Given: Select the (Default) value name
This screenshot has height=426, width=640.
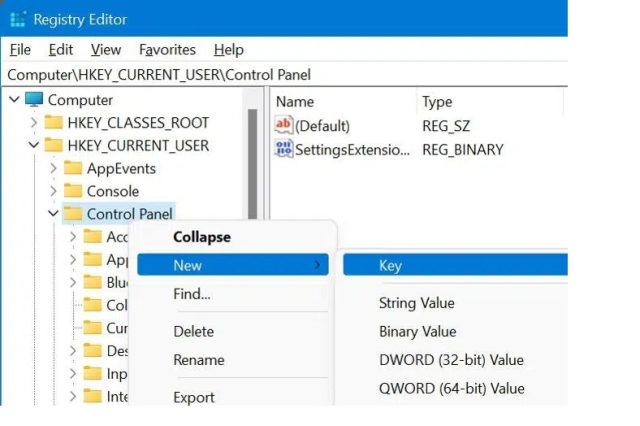Looking at the screenshot, I should pyautogui.click(x=322, y=126).
